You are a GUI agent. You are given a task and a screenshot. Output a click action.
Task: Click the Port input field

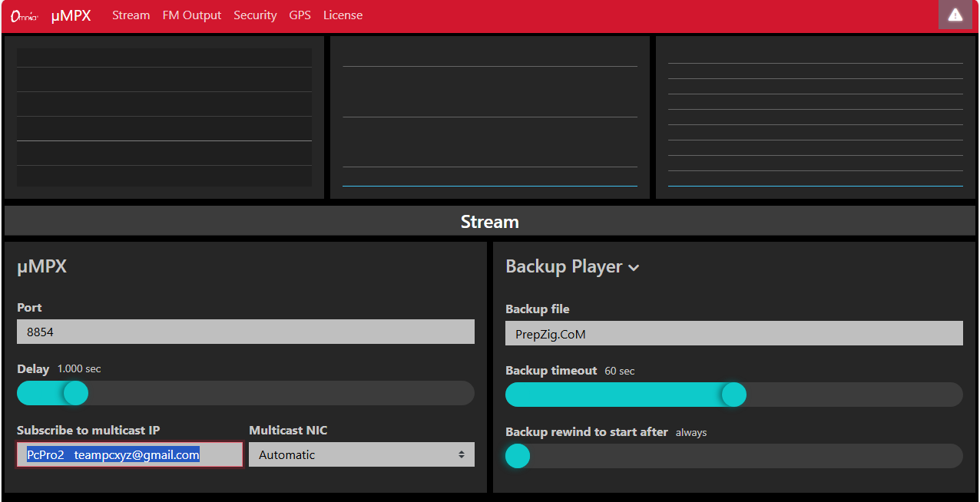(x=246, y=332)
